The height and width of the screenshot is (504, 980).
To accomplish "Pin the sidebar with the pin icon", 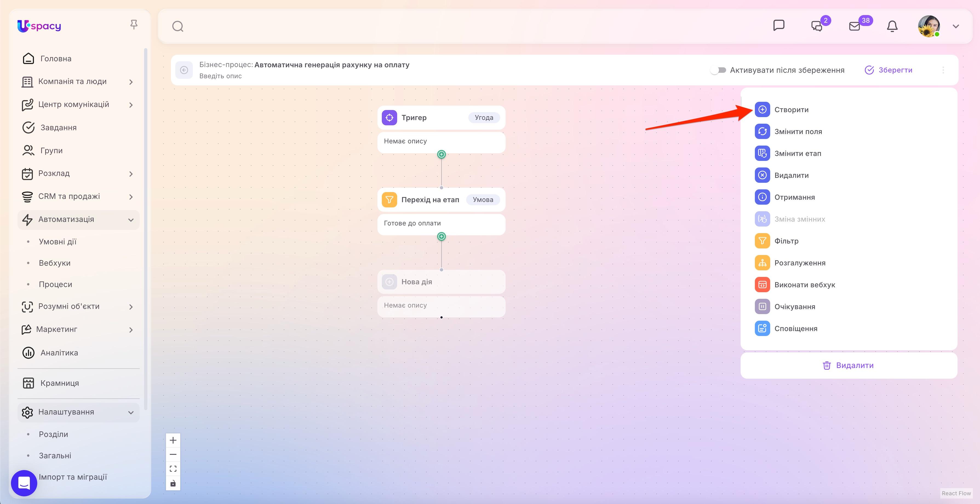I will [x=134, y=25].
